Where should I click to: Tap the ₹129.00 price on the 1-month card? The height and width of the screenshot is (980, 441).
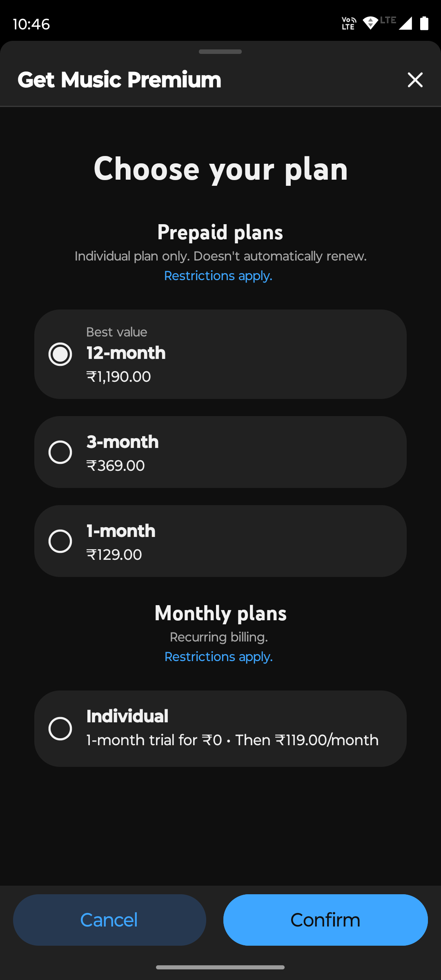click(114, 555)
